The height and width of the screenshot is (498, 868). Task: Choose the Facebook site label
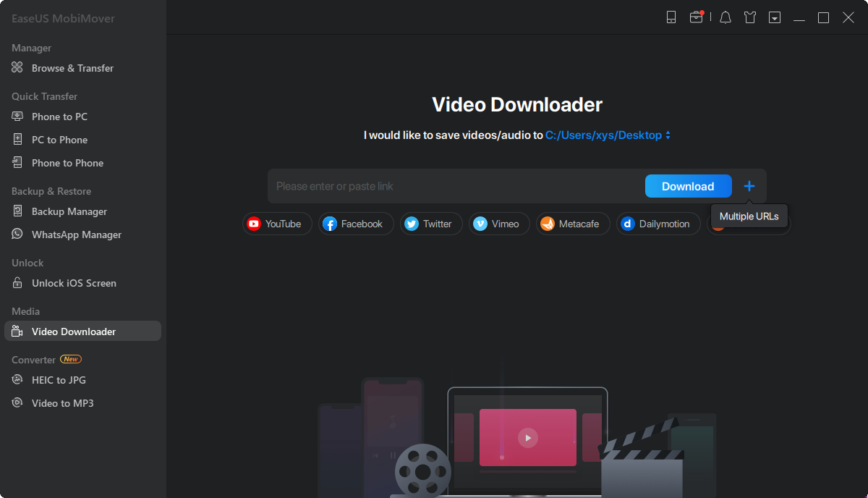click(362, 224)
